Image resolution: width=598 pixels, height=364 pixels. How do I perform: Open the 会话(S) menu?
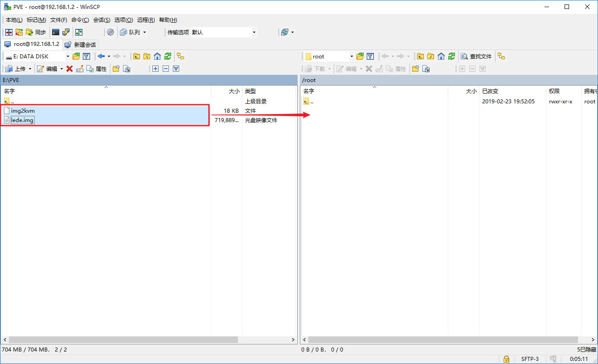click(x=102, y=20)
